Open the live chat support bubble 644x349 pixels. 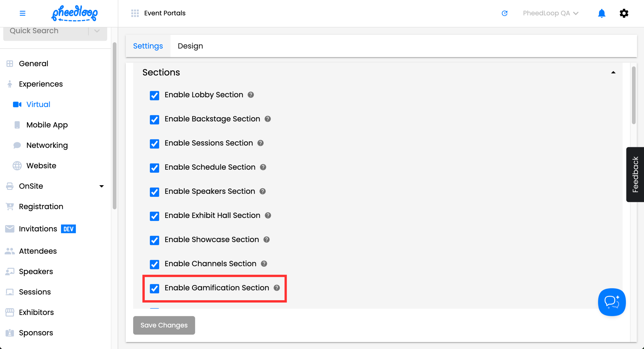pyautogui.click(x=611, y=302)
